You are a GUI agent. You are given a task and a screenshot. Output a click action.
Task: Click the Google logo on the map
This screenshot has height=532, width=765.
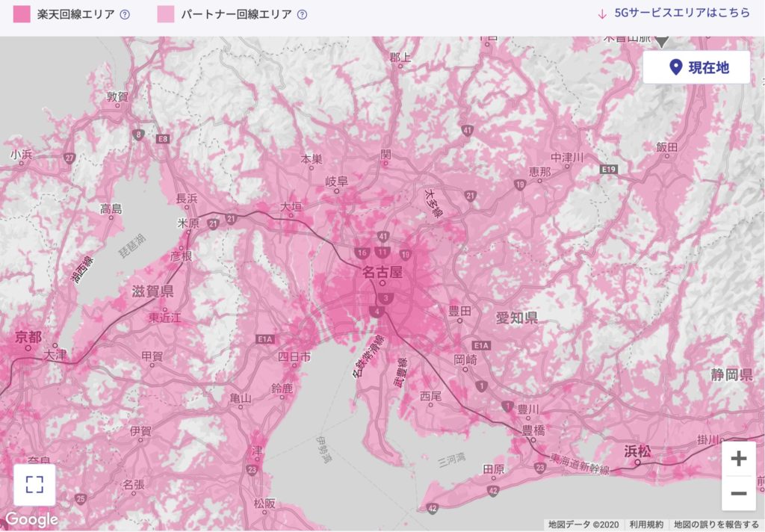31,519
